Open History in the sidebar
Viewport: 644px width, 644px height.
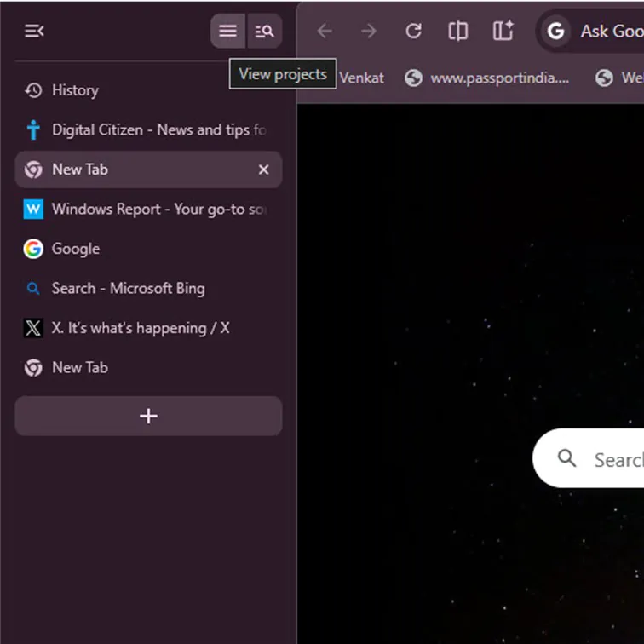(74, 90)
